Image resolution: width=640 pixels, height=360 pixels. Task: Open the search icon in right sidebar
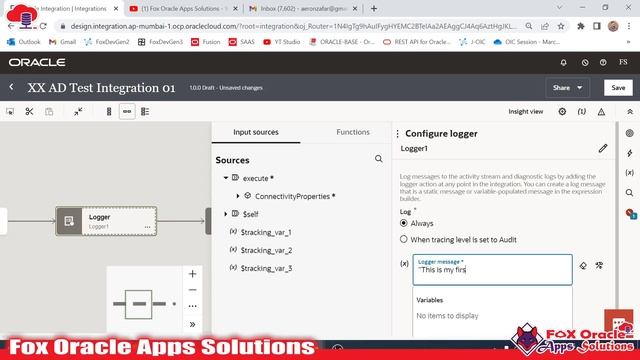(x=629, y=192)
